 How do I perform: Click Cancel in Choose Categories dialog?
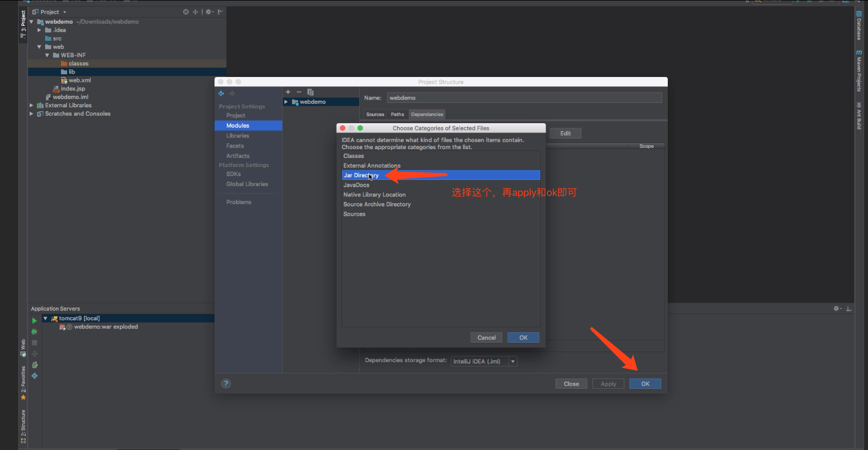pyautogui.click(x=486, y=338)
